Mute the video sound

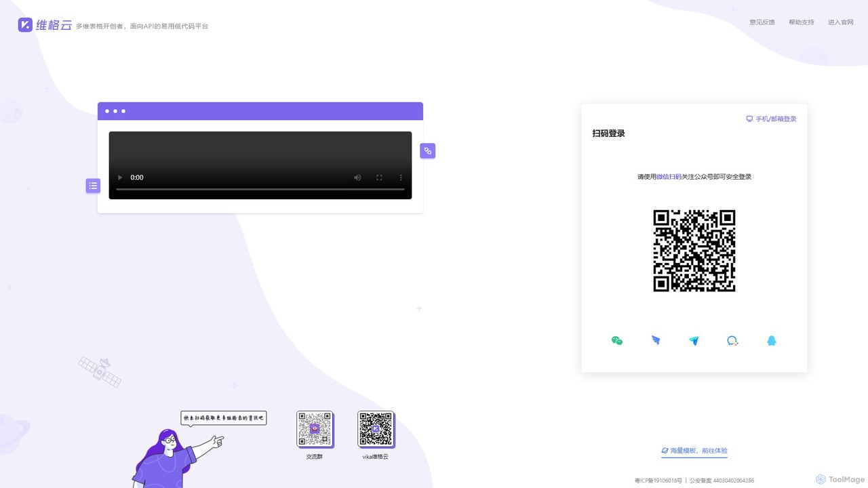coord(357,178)
